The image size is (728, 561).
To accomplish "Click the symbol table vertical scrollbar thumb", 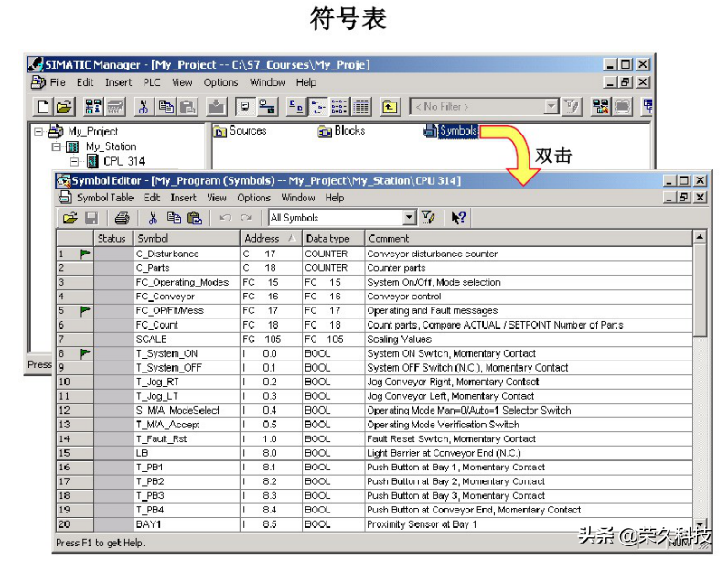I will point(700,290).
